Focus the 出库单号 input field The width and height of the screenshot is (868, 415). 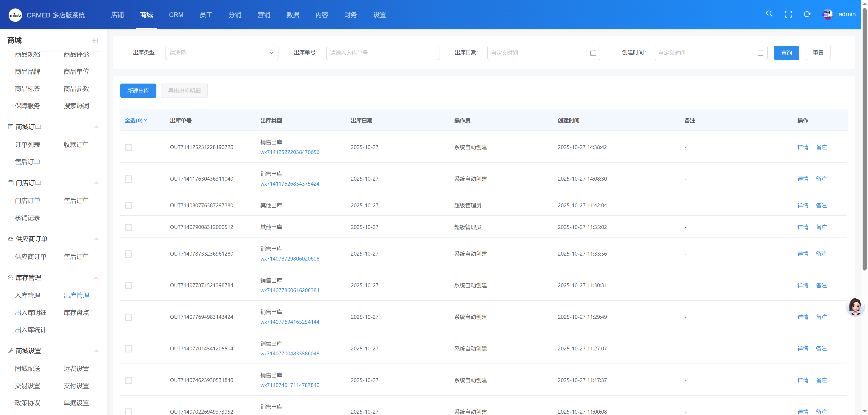(x=382, y=53)
